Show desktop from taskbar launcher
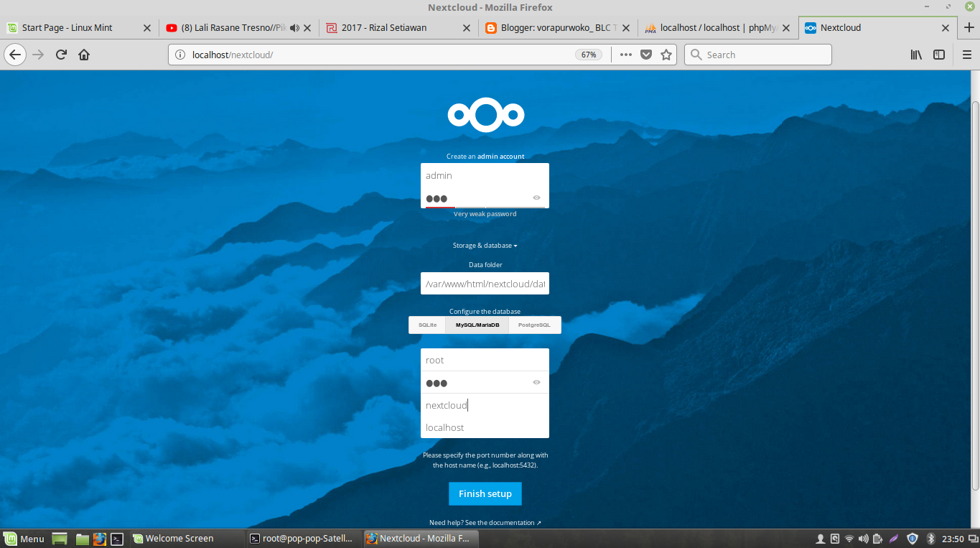This screenshot has height=548, width=980. pyautogui.click(x=60, y=539)
